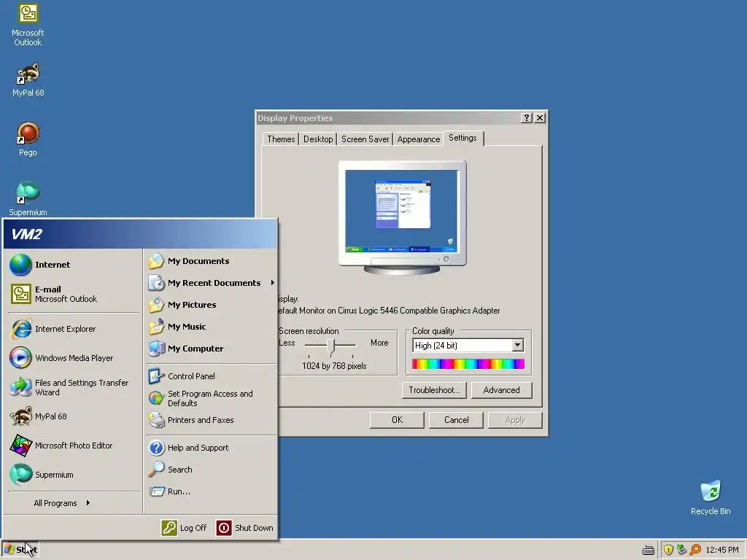The height and width of the screenshot is (560, 747).
Task: Click the network connection tray icon
Action: point(682,550)
